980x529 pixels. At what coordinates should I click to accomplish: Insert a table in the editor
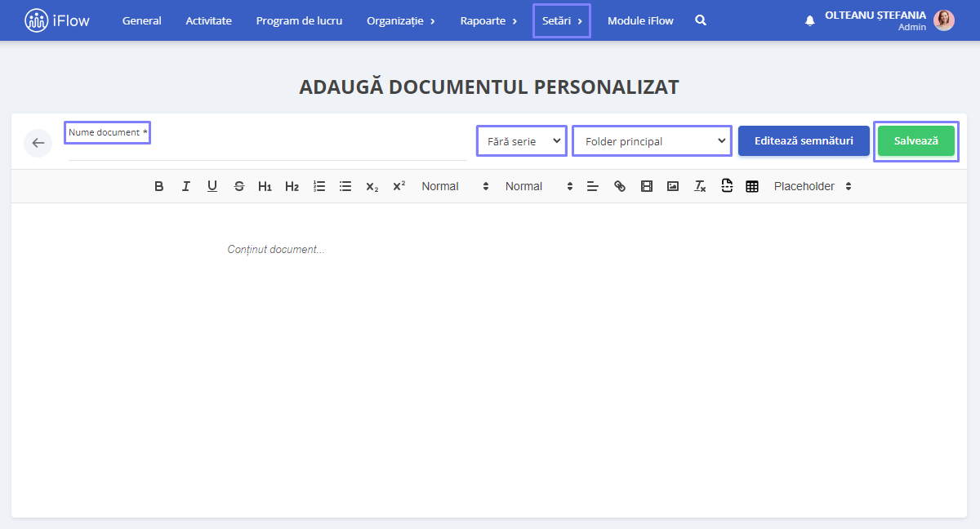tap(752, 186)
